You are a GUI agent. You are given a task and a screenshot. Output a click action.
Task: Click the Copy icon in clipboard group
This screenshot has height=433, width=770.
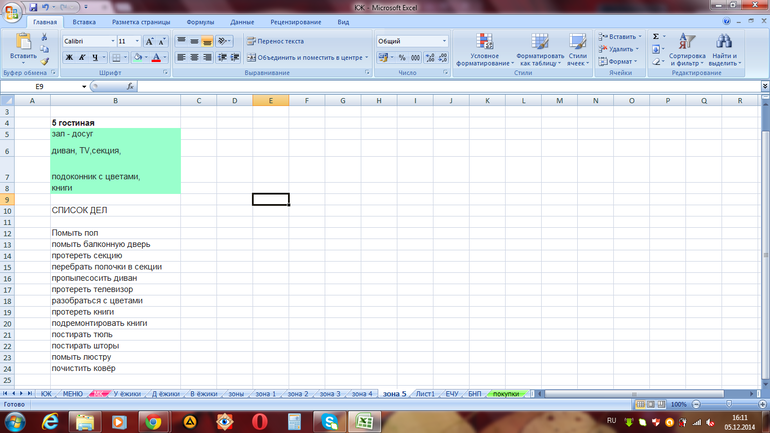click(44, 49)
